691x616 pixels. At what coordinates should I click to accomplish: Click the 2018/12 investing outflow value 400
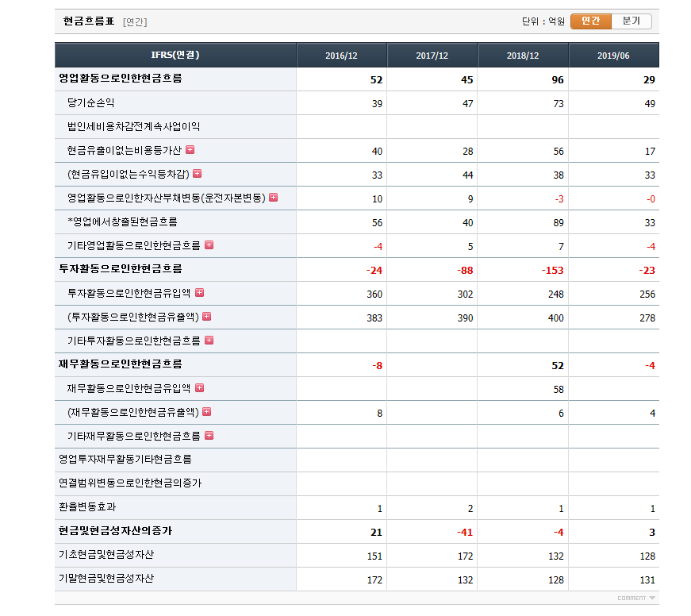(555, 318)
